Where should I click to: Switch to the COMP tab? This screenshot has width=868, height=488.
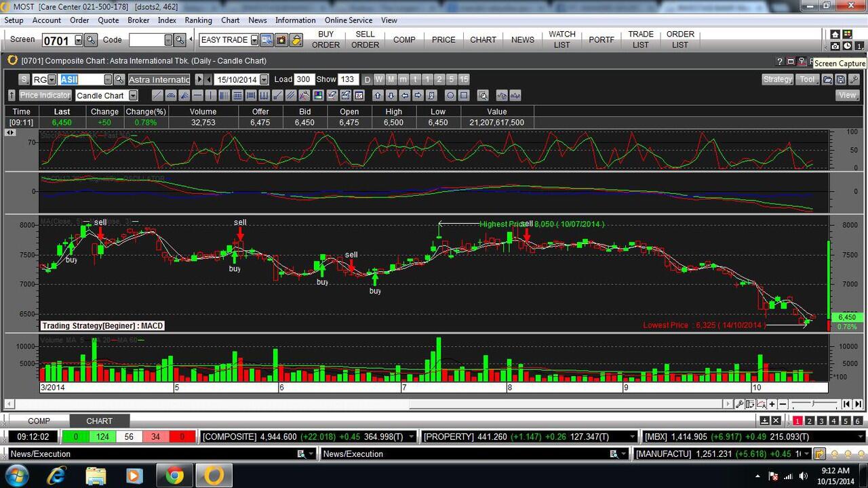tap(39, 421)
